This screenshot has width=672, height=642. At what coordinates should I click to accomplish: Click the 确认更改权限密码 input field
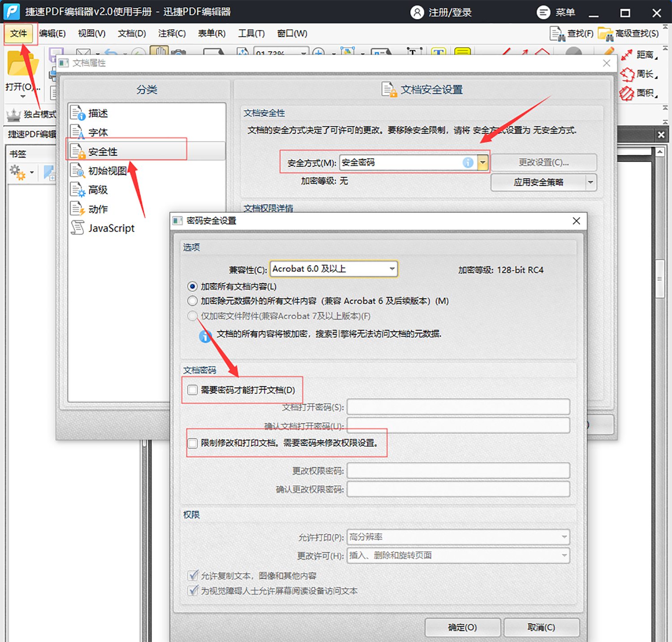click(458, 489)
